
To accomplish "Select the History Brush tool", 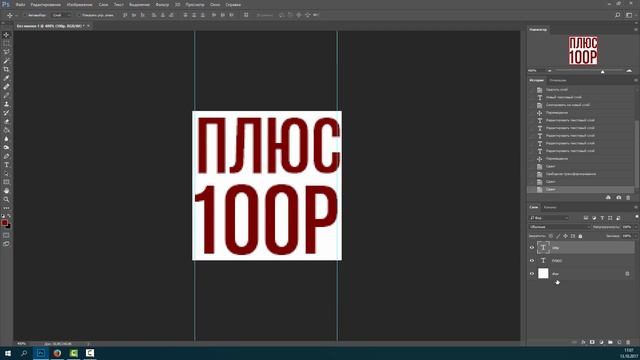I will 6,113.
